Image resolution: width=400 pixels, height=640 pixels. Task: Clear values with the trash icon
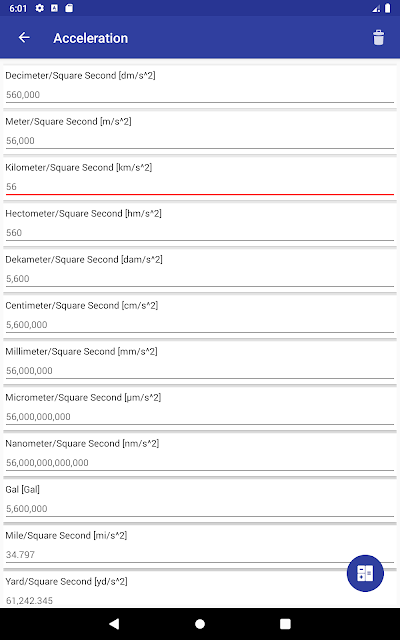378,38
